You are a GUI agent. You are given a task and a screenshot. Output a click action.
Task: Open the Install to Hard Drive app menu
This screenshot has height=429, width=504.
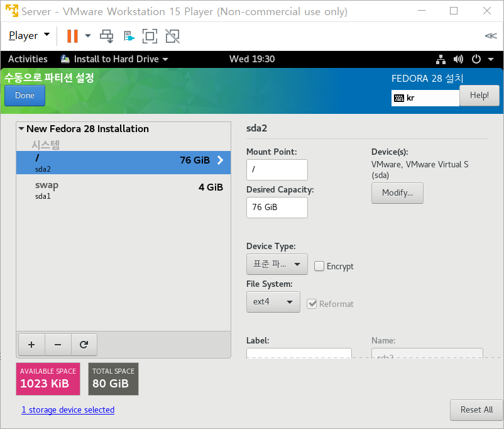point(114,59)
